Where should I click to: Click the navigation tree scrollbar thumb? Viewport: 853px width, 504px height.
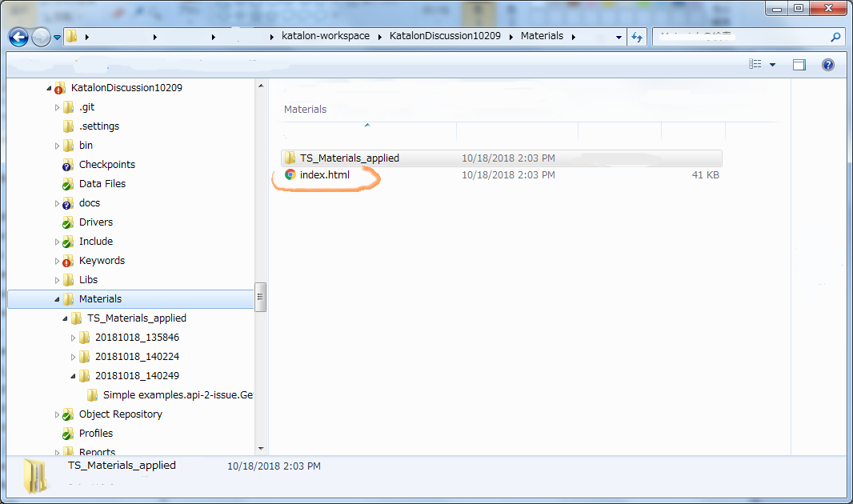click(261, 297)
